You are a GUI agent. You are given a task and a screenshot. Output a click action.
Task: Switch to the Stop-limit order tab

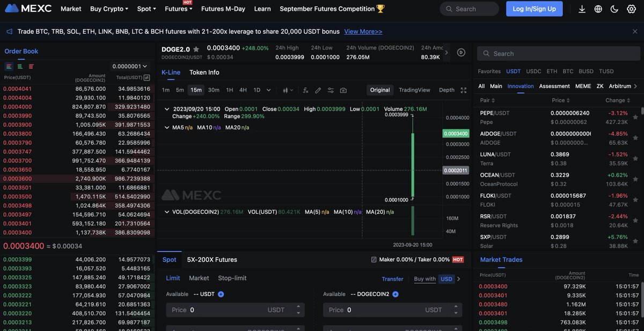232,278
